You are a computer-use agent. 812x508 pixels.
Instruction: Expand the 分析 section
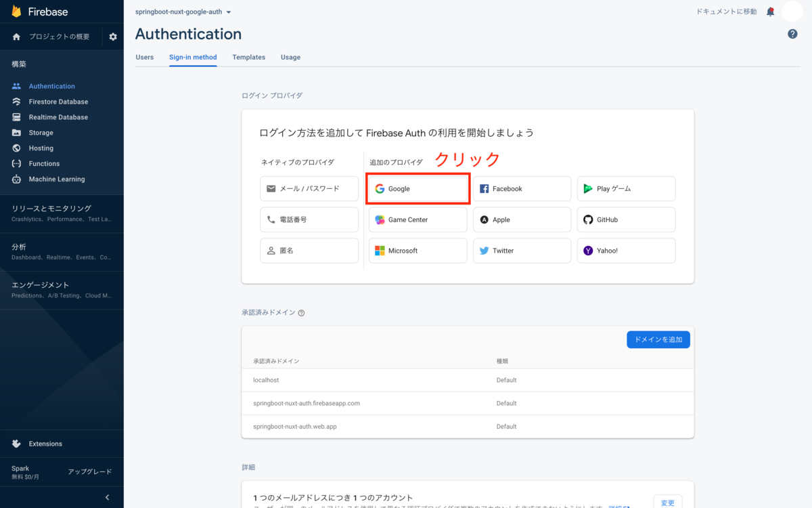pyautogui.click(x=62, y=252)
